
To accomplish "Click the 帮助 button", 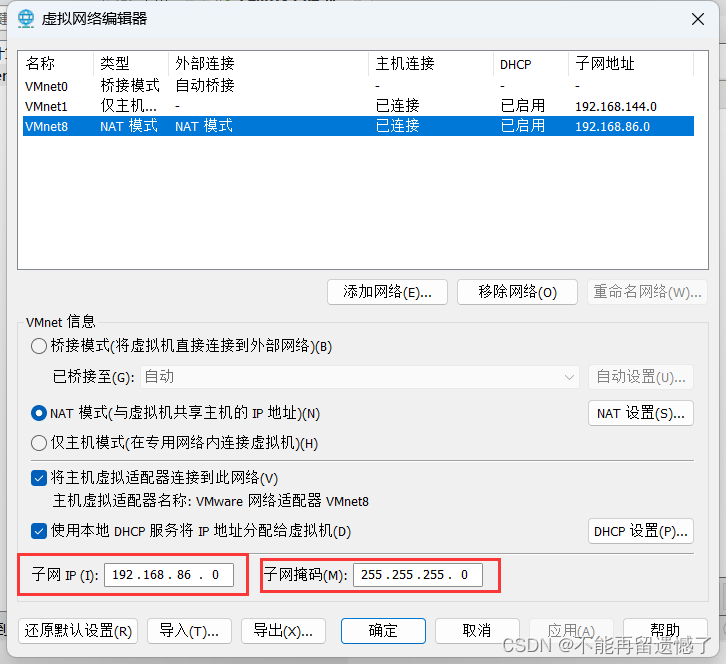I will pos(665,631).
